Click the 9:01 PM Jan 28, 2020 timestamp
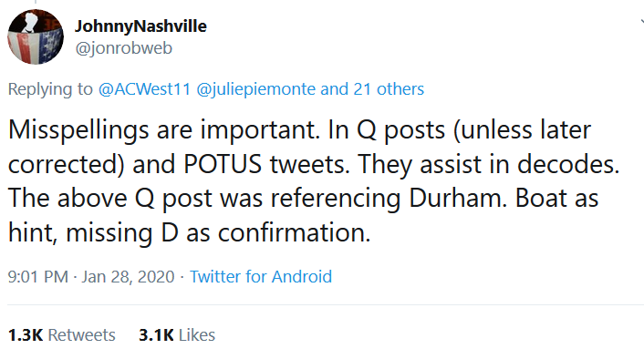The width and height of the screenshot is (644, 349). point(91,277)
